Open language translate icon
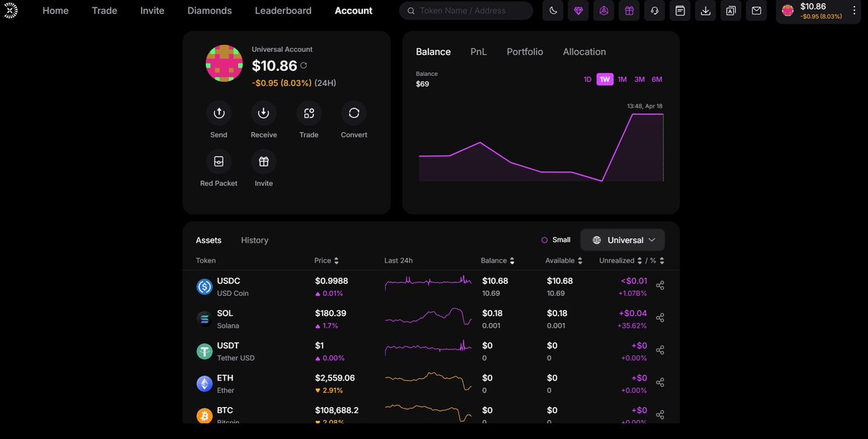The width and height of the screenshot is (868, 439). pos(731,11)
